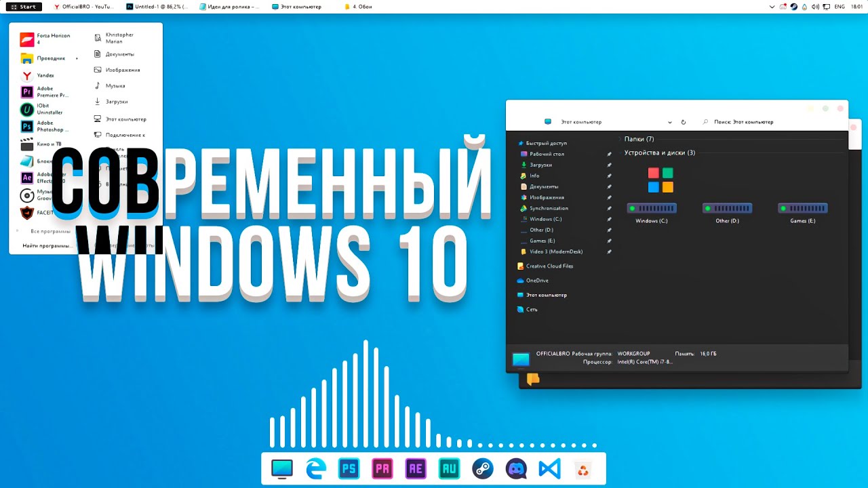Open Discord from the bottom dock

516,468
